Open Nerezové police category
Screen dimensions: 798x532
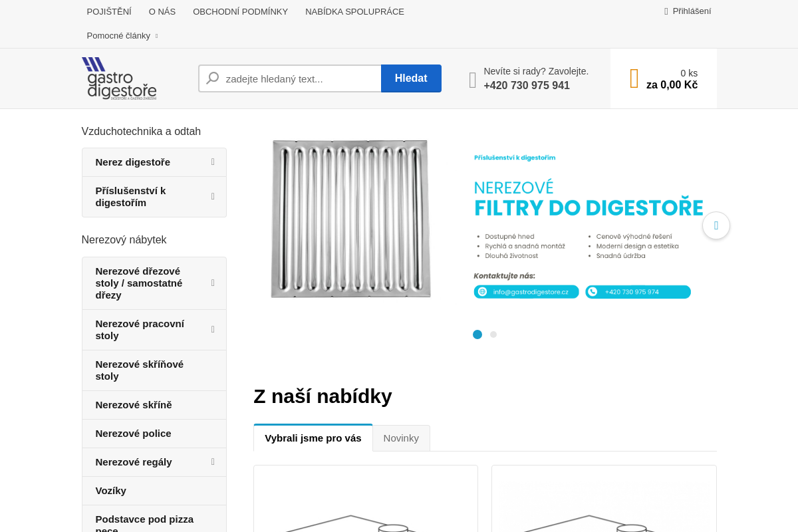(154, 434)
